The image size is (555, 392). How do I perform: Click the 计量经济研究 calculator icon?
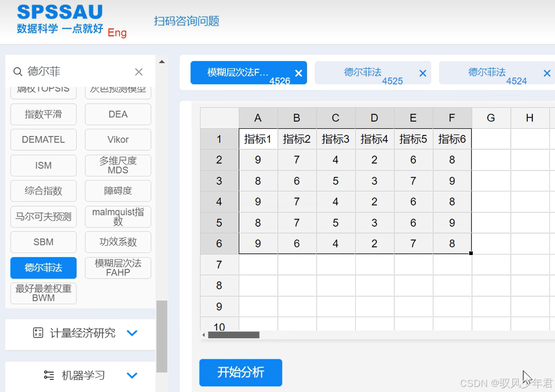pos(38,332)
